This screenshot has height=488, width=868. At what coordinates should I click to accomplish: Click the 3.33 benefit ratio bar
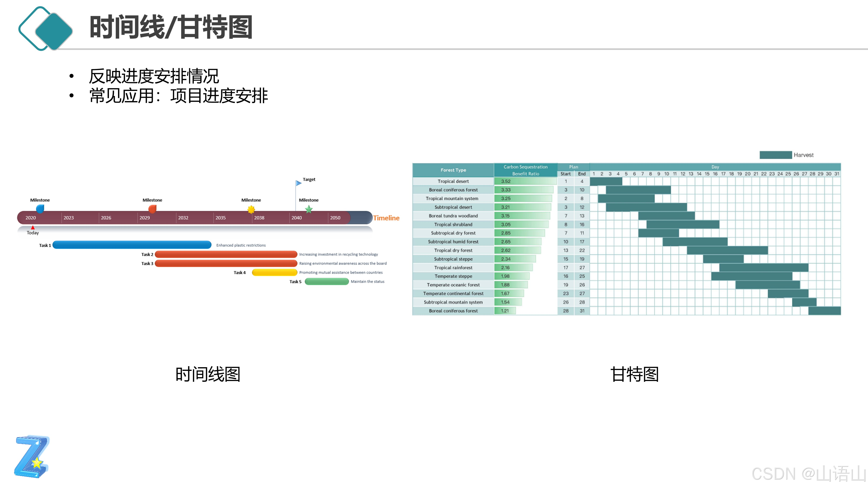pos(524,190)
